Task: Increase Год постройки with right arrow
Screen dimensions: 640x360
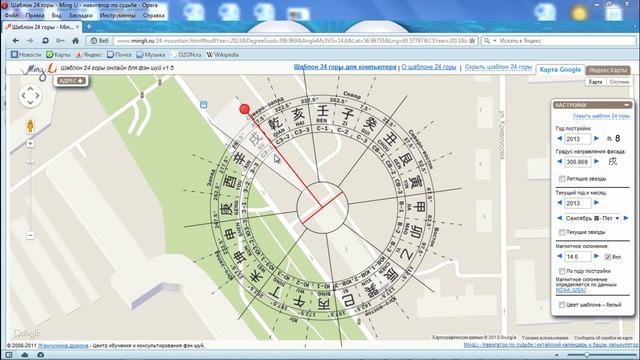Action: tap(596, 139)
